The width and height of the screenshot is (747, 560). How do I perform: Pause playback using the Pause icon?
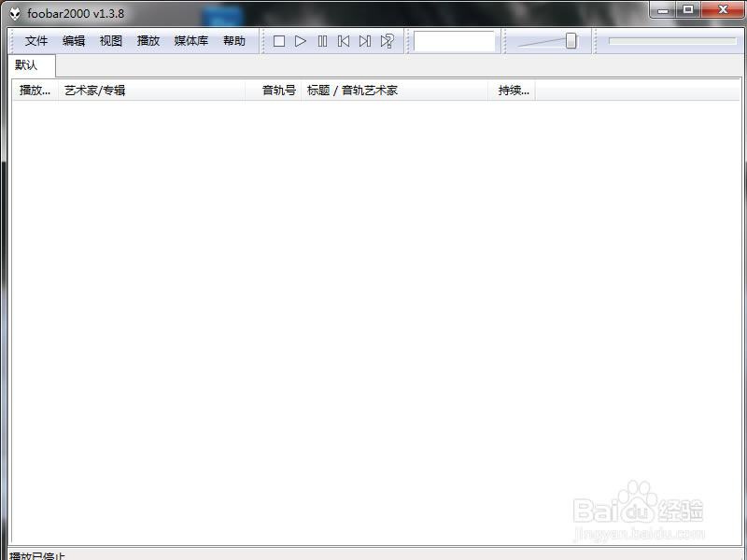pos(322,41)
